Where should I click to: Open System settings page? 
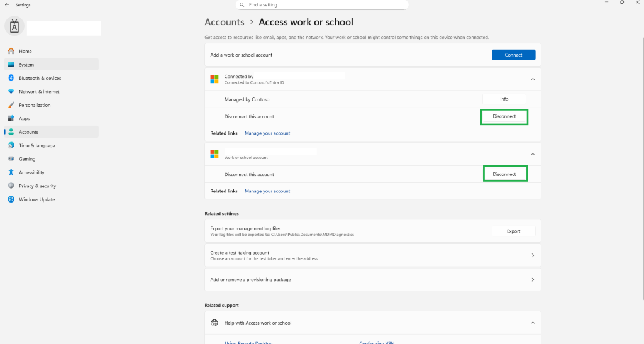[x=52, y=64]
